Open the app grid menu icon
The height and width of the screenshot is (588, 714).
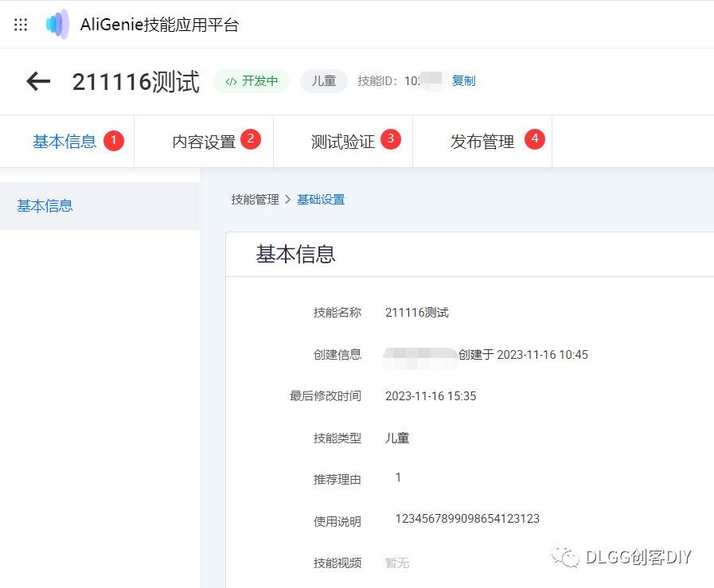pyautogui.click(x=21, y=24)
